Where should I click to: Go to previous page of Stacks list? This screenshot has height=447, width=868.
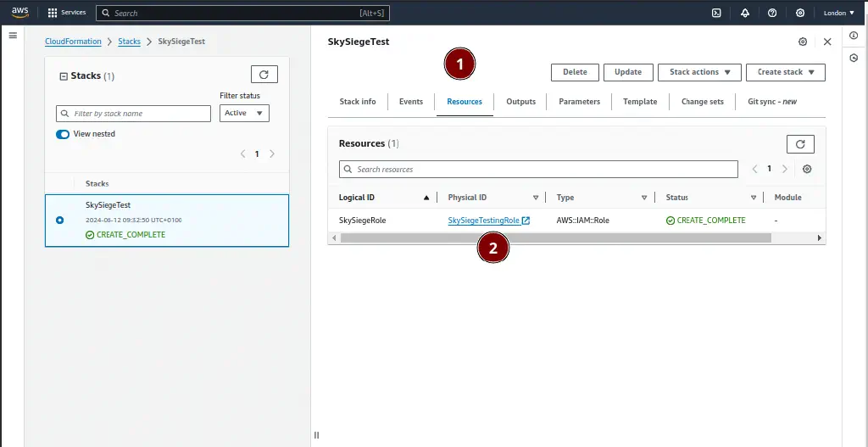[x=242, y=154]
